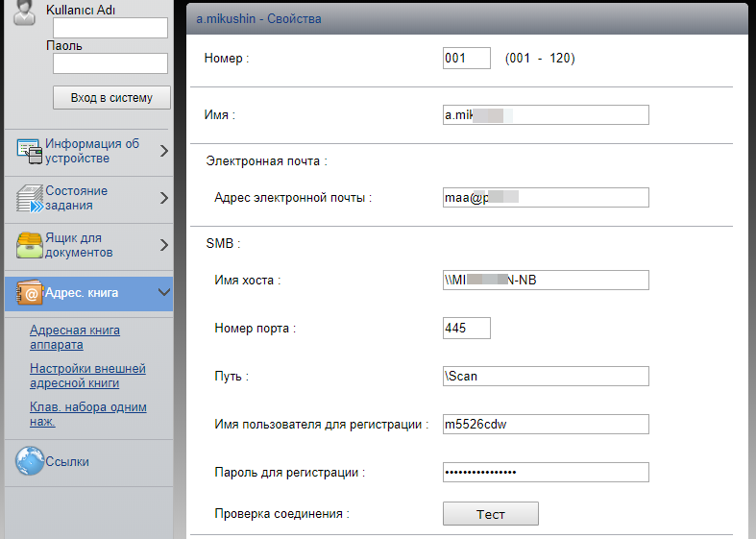Image resolution: width=756 pixels, height=539 pixels.
Task: Open Информация об устройстве menu
Action: (x=88, y=152)
